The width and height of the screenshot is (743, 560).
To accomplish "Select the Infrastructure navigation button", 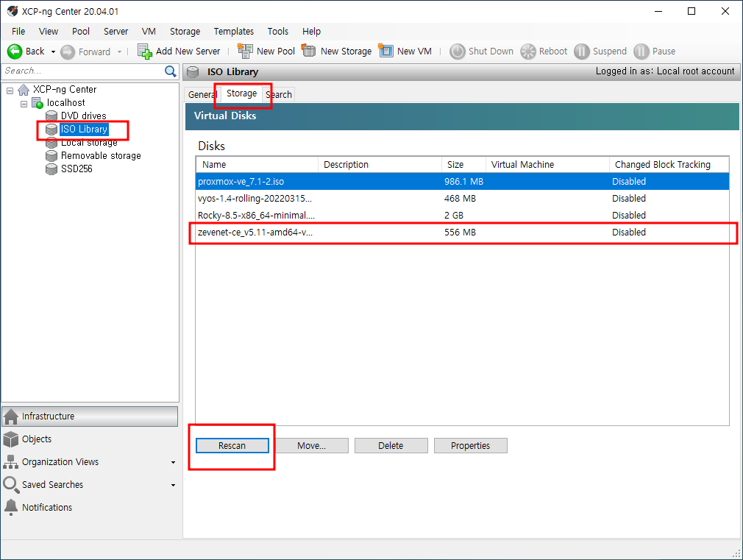I will coord(90,417).
